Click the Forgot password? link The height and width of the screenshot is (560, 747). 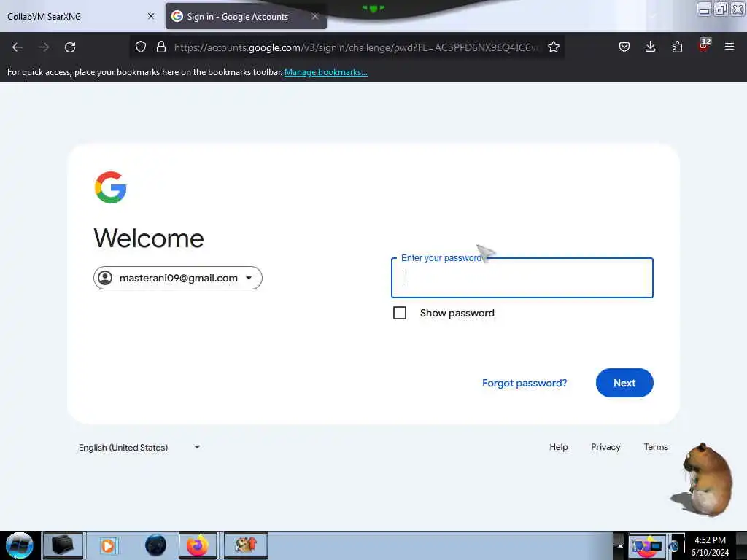point(525,383)
